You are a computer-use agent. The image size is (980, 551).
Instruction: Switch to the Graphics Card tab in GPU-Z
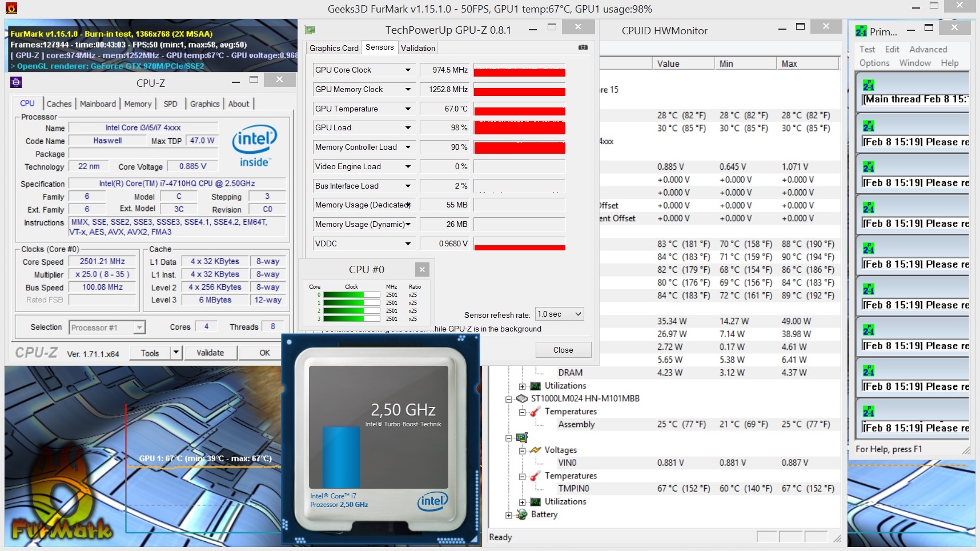pyautogui.click(x=334, y=48)
